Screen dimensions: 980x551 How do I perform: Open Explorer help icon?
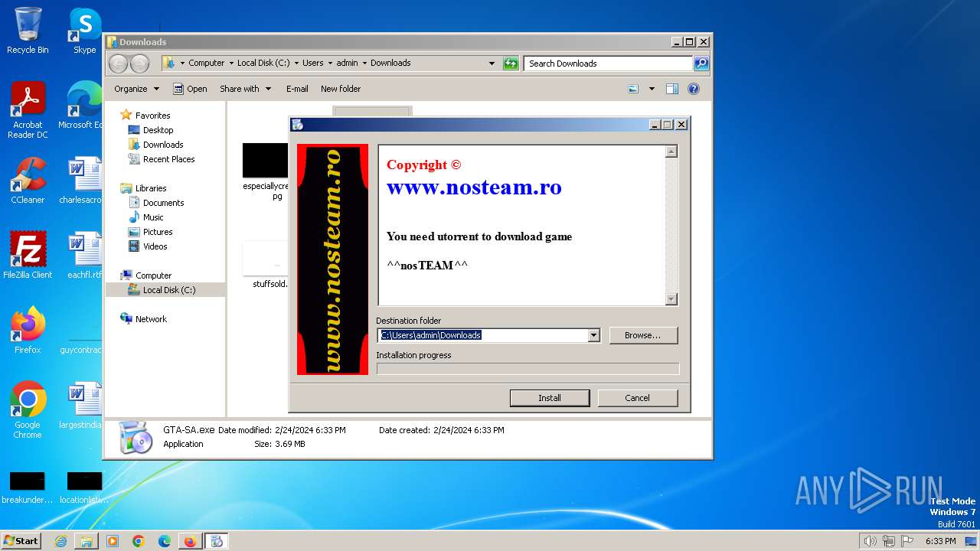click(x=694, y=89)
